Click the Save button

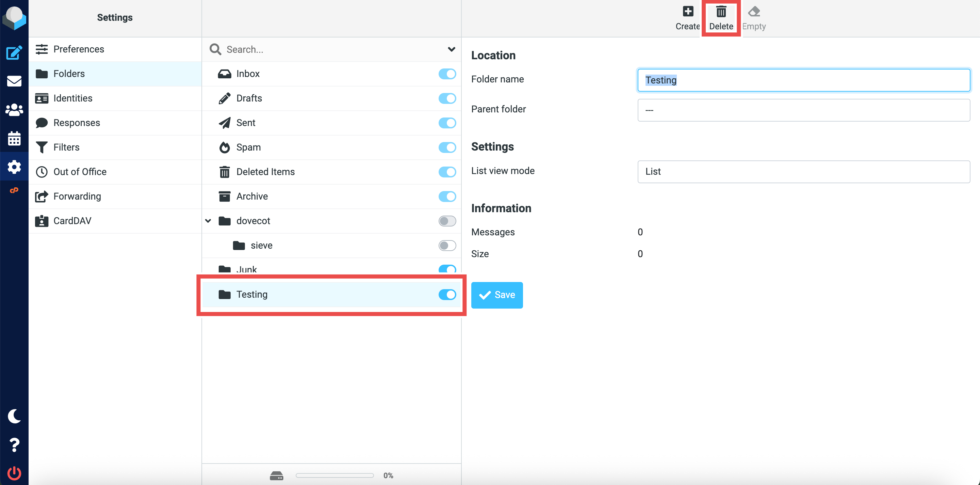(496, 295)
